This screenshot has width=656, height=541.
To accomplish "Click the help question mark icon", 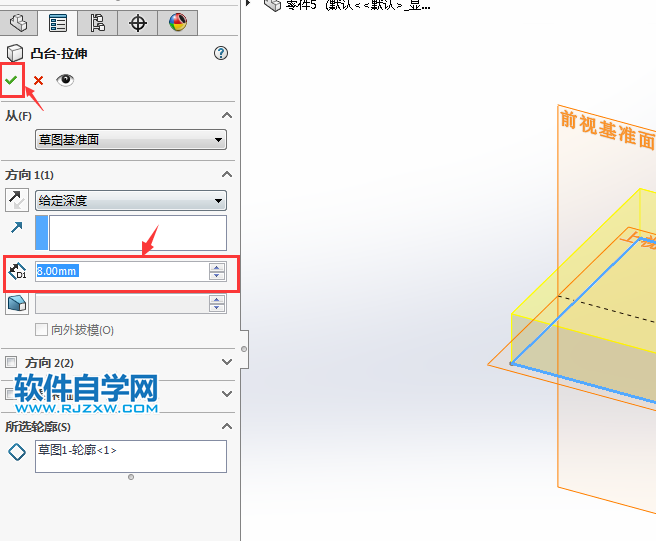I will 221,53.
